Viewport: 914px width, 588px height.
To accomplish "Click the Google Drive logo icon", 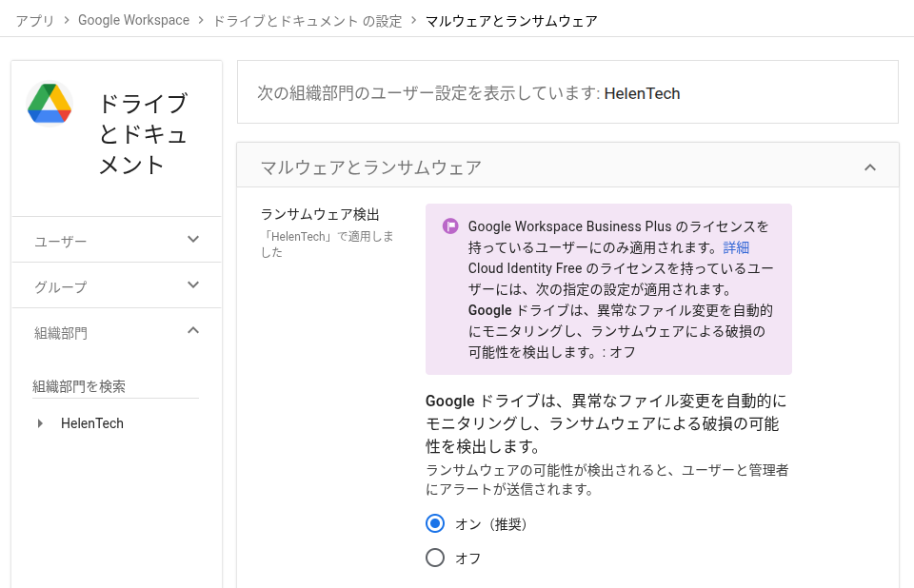I will point(50,104).
